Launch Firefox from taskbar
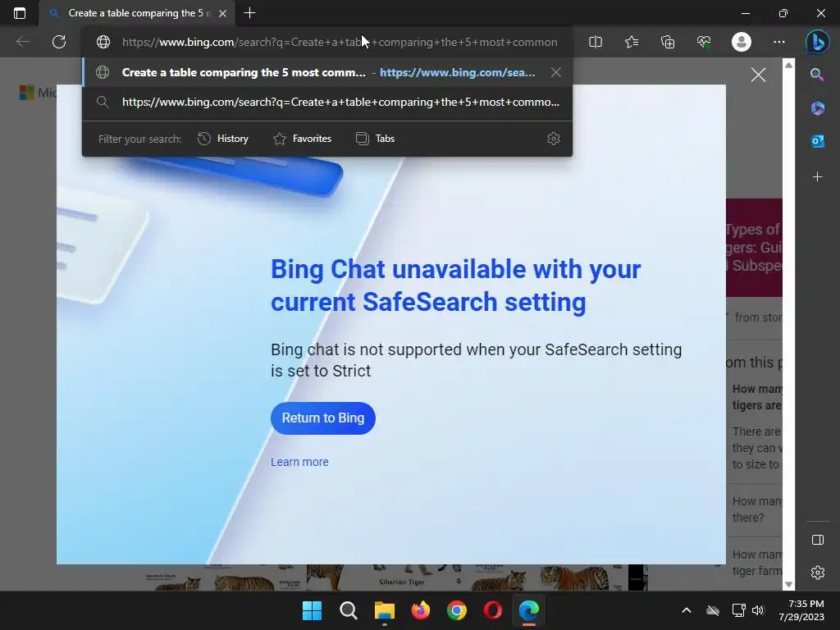The height and width of the screenshot is (630, 840). click(421, 610)
